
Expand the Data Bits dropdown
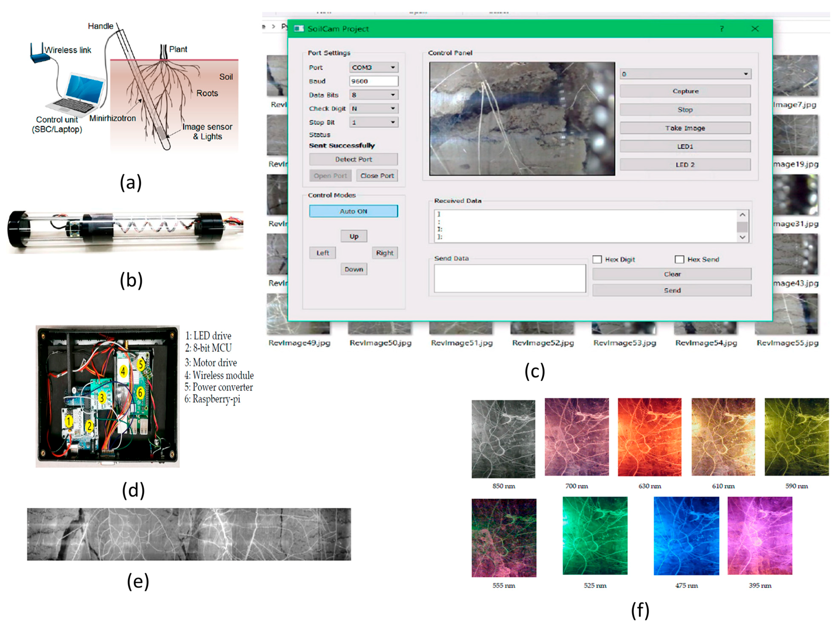(374, 95)
